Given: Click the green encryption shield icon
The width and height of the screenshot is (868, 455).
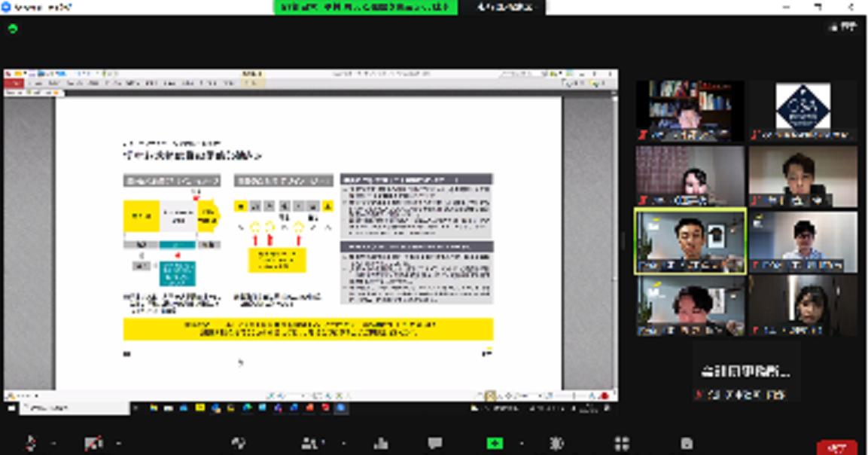Looking at the screenshot, I should pyautogui.click(x=13, y=29).
